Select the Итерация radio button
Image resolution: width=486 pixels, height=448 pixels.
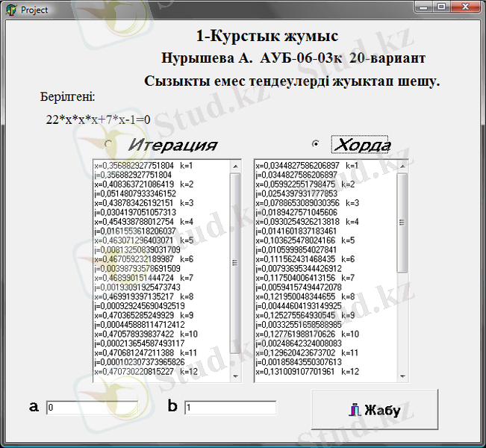(x=109, y=144)
